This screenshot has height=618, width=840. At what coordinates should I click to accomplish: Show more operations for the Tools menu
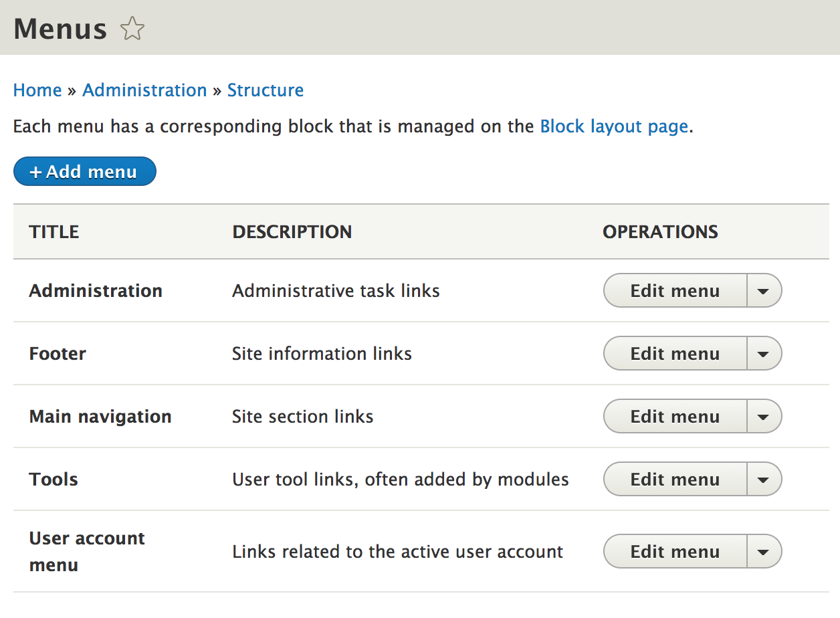pyautogui.click(x=764, y=480)
